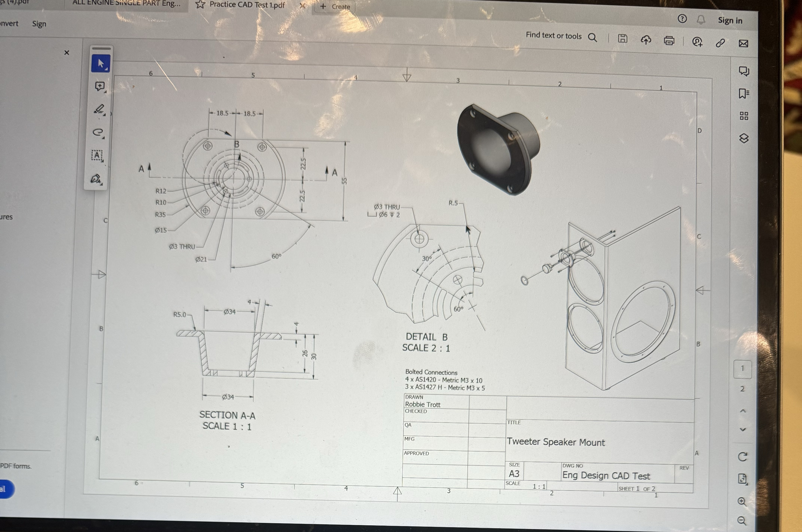Show the bookmarks panel
This screenshot has width=802, height=532.
click(x=744, y=93)
